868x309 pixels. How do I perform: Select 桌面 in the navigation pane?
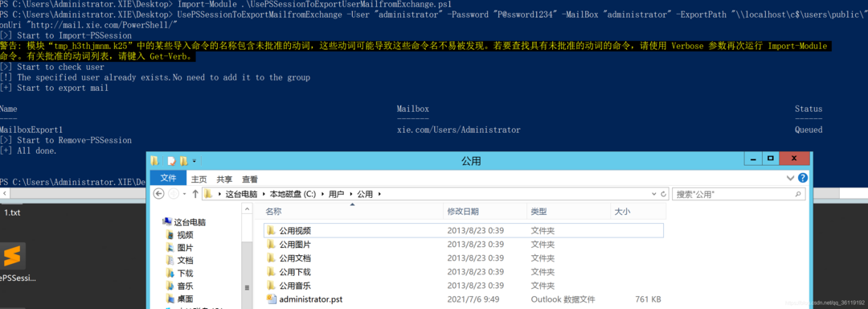[186, 299]
